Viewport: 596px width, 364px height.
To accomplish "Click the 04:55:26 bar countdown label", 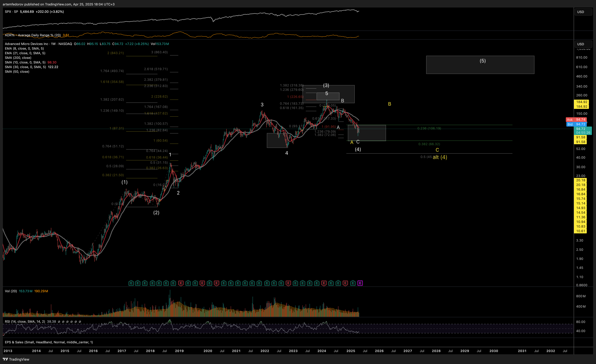I will coord(583,133).
